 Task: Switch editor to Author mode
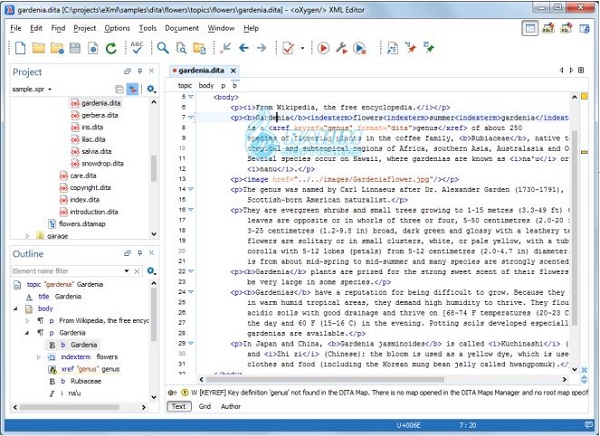(x=231, y=406)
